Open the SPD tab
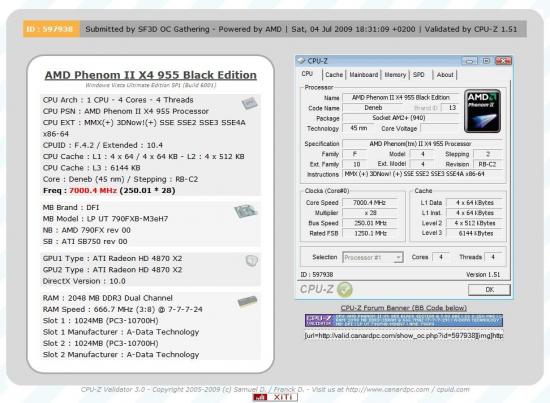Screen dimensions: 550x403 pyautogui.click(x=419, y=75)
